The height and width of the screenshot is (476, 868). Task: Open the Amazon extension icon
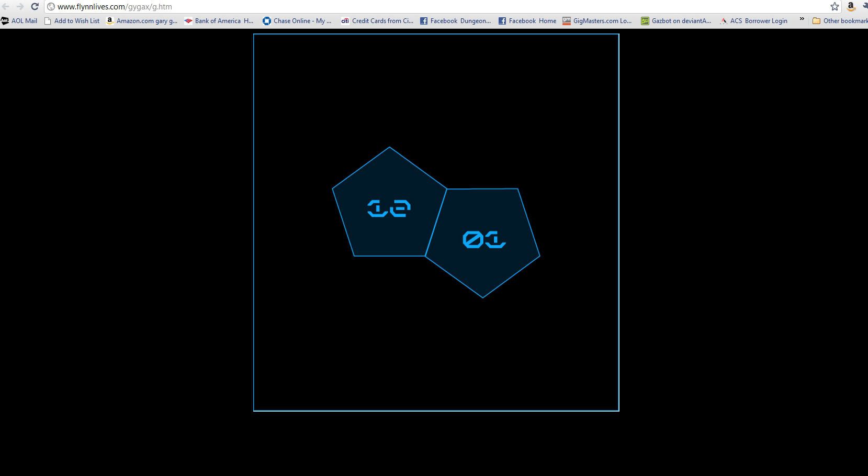[851, 7]
